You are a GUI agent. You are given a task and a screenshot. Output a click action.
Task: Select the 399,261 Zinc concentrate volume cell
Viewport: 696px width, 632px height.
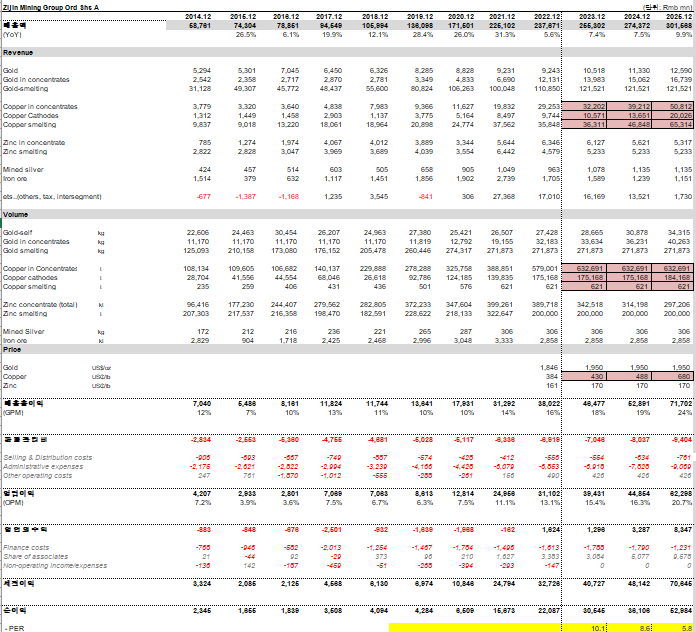tap(502, 305)
